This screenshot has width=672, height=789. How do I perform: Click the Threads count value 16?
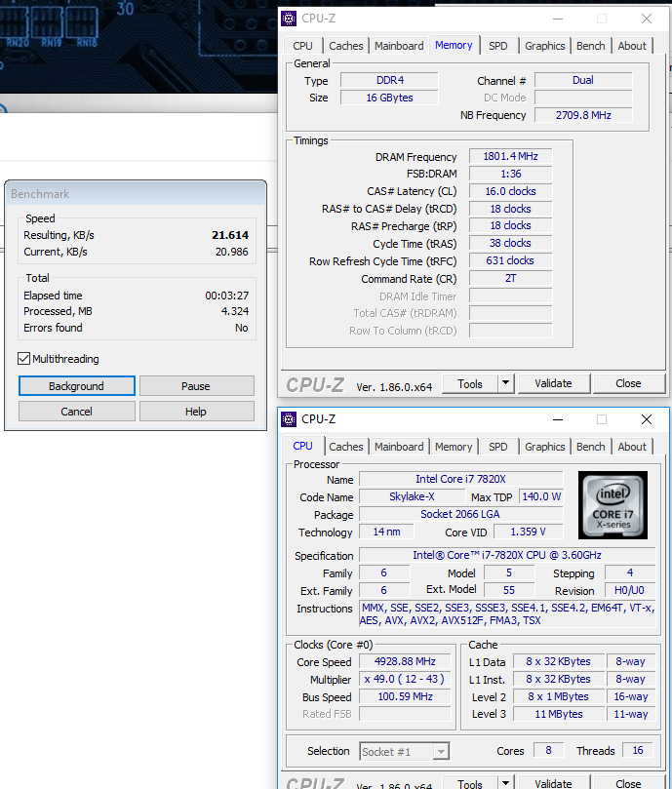click(638, 751)
